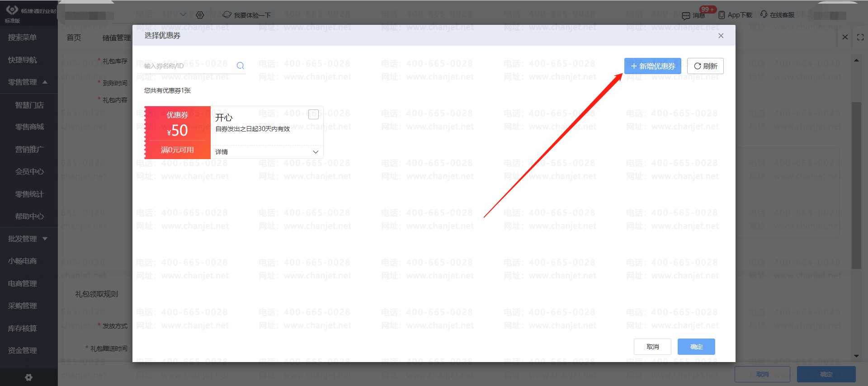Screen dimensions: 868x386
Task: Click the 到账时间 field label
Action: 115,83
